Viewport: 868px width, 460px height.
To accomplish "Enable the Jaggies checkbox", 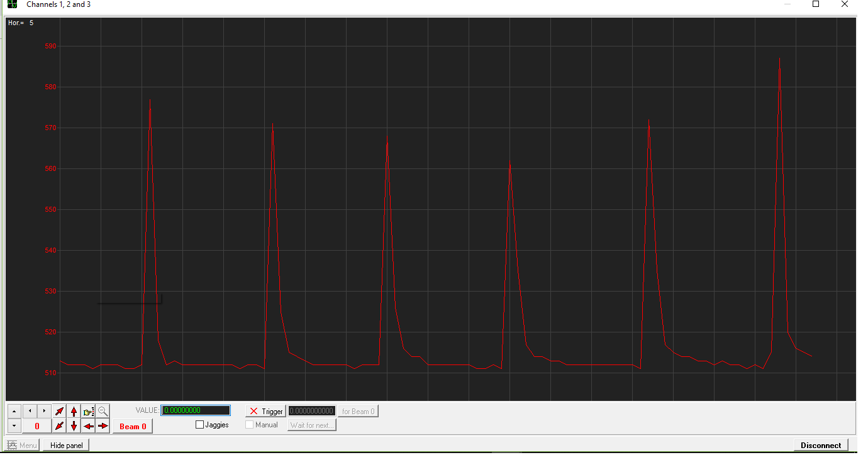I will (x=200, y=425).
